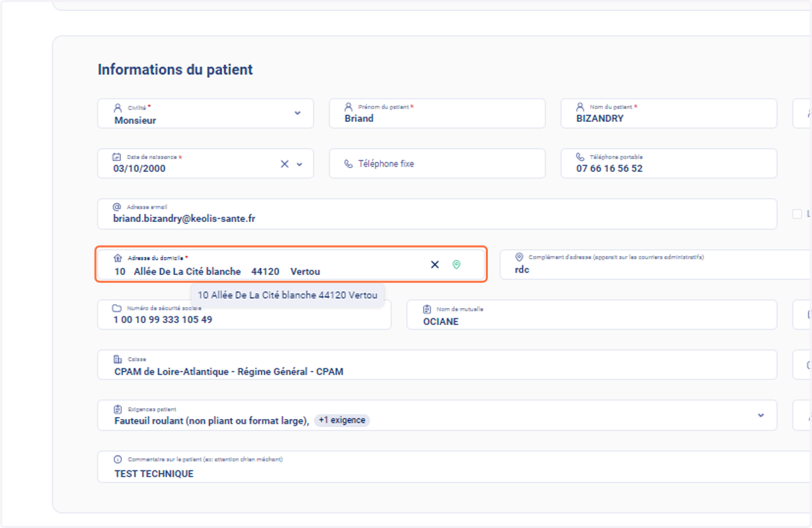The width and height of the screenshot is (812, 528).
Task: Click the green location pin in address field
Action: click(x=456, y=265)
